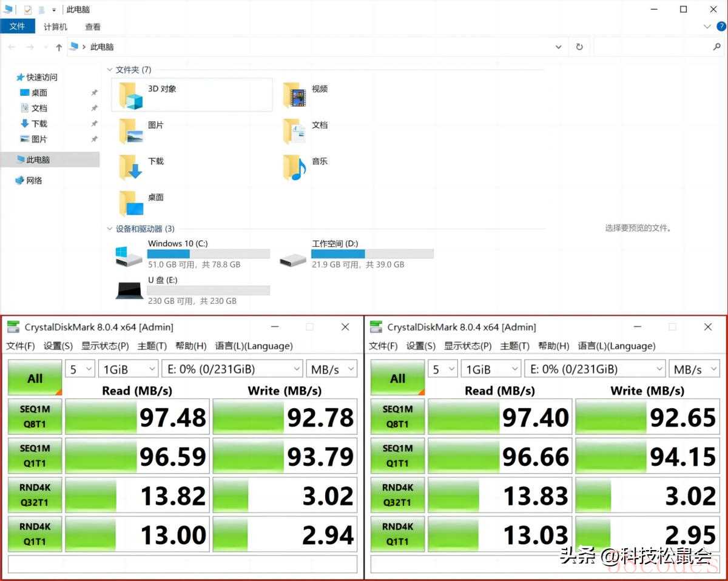
Task: Open the 查看 ribbon tab
Action: (93, 27)
